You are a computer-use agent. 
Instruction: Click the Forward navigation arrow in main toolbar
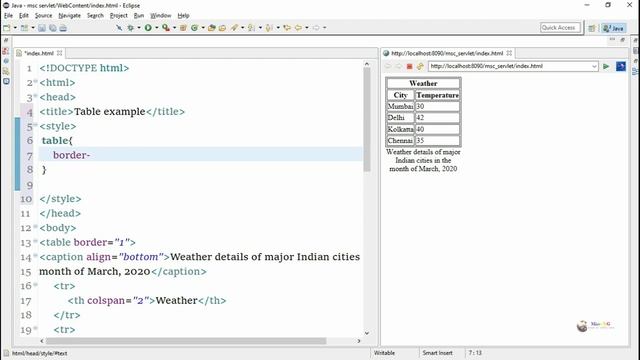316,28
